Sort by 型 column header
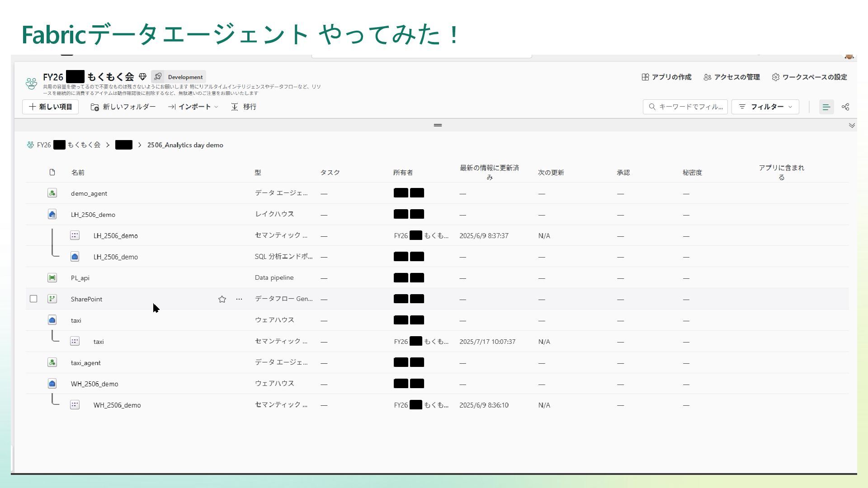 258,173
